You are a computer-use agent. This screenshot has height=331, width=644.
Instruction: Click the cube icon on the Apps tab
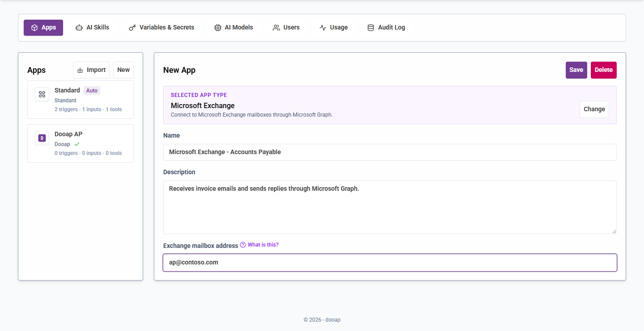tap(34, 28)
